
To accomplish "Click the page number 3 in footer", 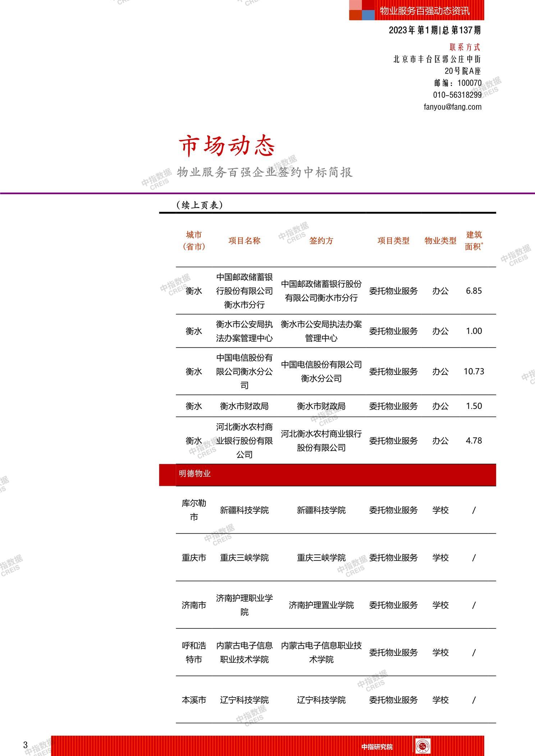I will point(25,745).
